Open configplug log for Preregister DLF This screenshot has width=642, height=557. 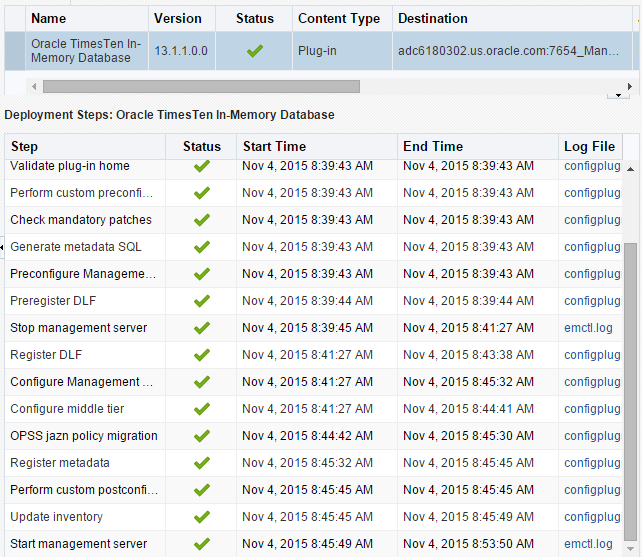coord(592,301)
